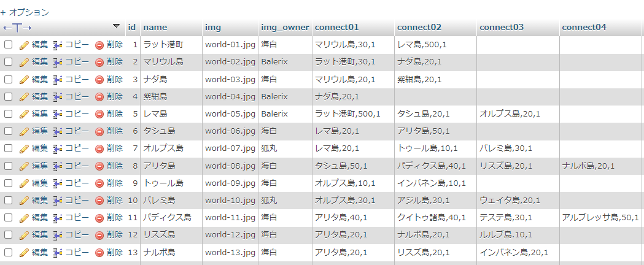
Task: Select the checkbox for 紫紺島 row
Action: [9, 96]
